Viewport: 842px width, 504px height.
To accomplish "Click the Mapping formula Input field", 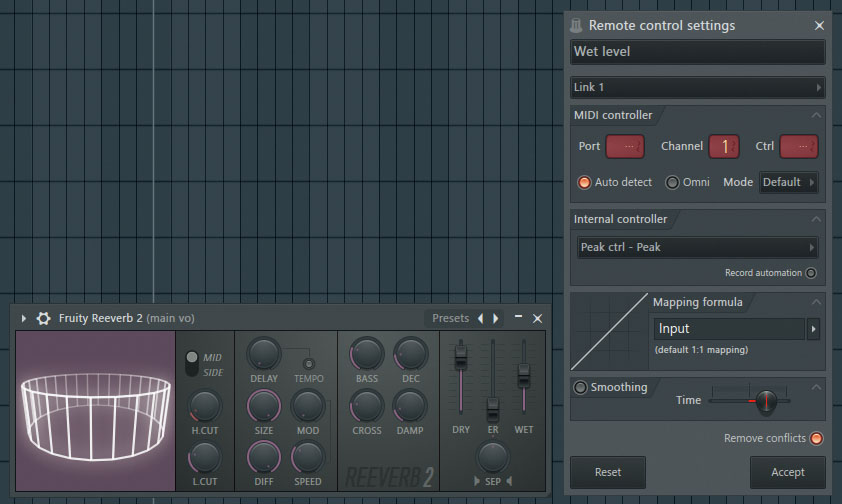I will (729, 329).
